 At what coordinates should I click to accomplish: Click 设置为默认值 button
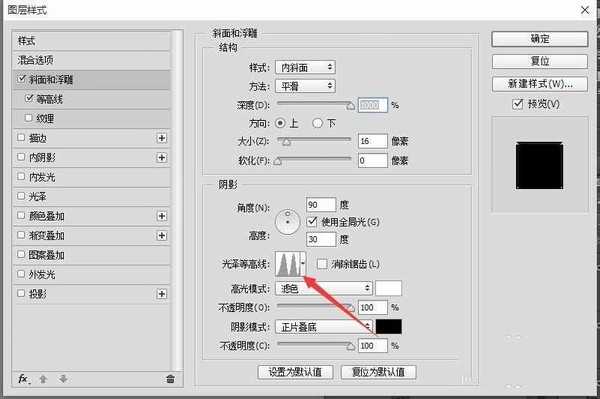[x=295, y=372]
